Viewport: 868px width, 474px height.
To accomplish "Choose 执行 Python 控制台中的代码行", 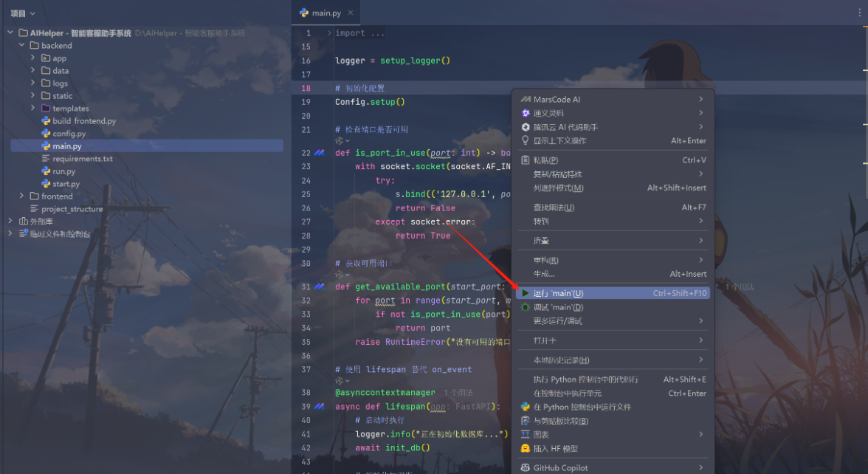I will pyautogui.click(x=613, y=379).
